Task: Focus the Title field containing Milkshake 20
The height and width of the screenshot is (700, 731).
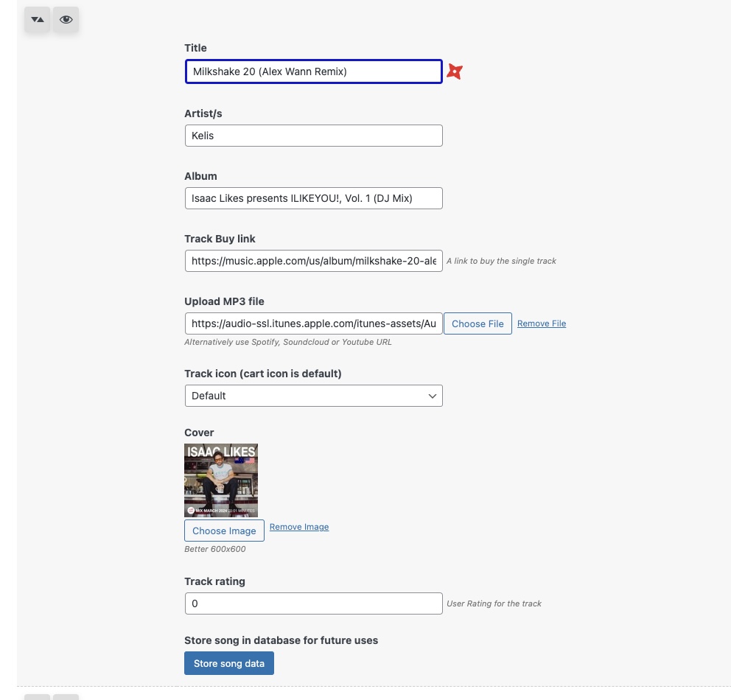Action: pos(313,71)
